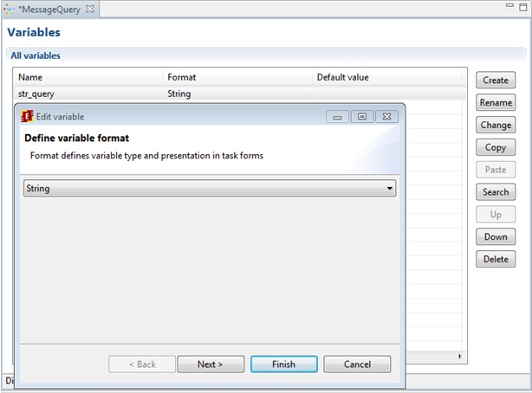532x393 pixels.
Task: Close the MessageQuery tab
Action: [x=90, y=9]
